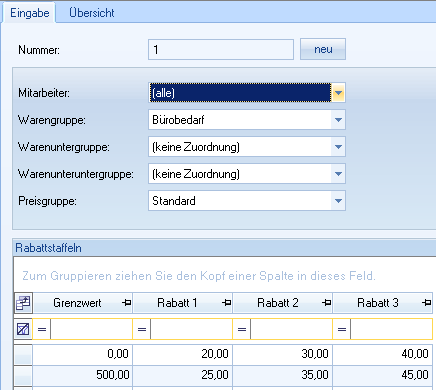
Task: Click the Grenzwert filter input cell
Action: (x=91, y=329)
